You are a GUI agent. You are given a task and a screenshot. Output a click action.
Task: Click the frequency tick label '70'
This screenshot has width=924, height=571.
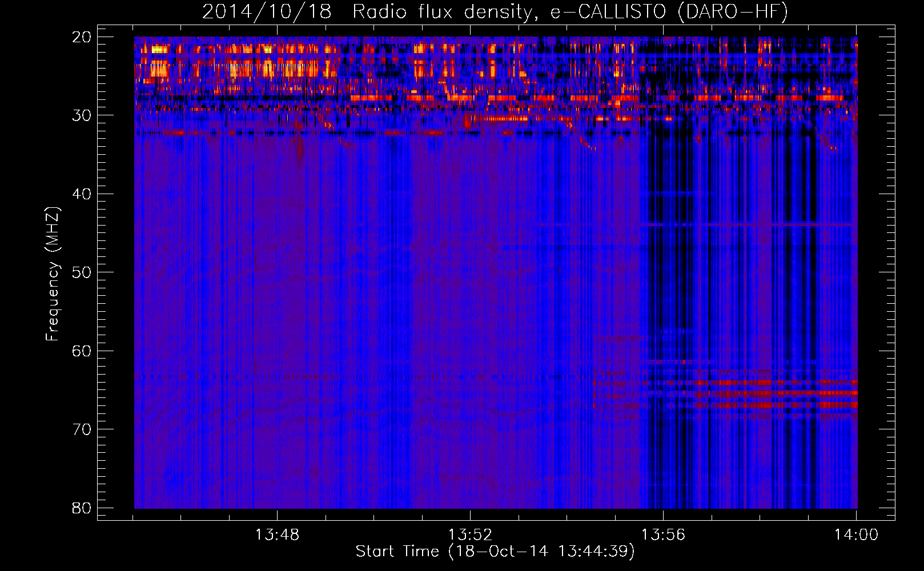tap(82, 429)
